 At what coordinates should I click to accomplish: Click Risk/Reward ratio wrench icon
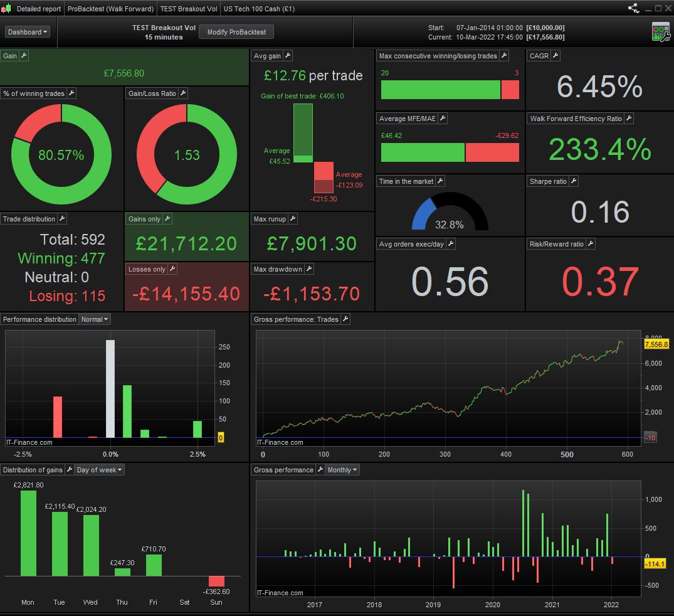click(591, 244)
